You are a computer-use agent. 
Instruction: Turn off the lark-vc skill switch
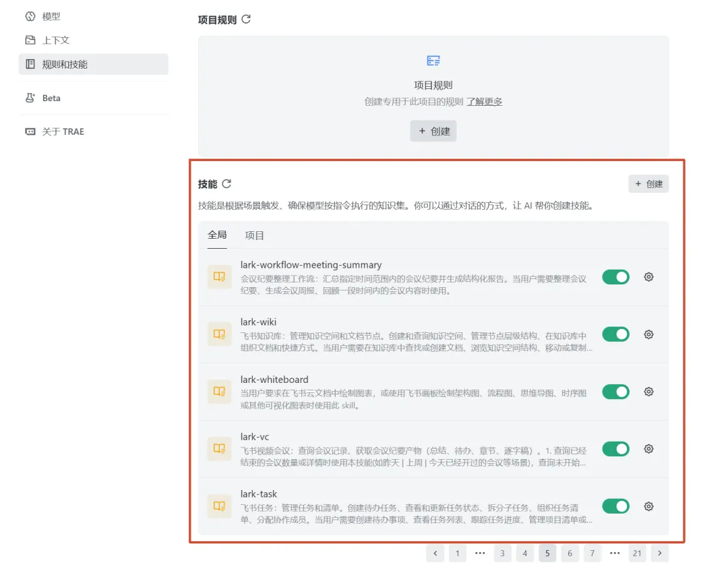[615, 449]
